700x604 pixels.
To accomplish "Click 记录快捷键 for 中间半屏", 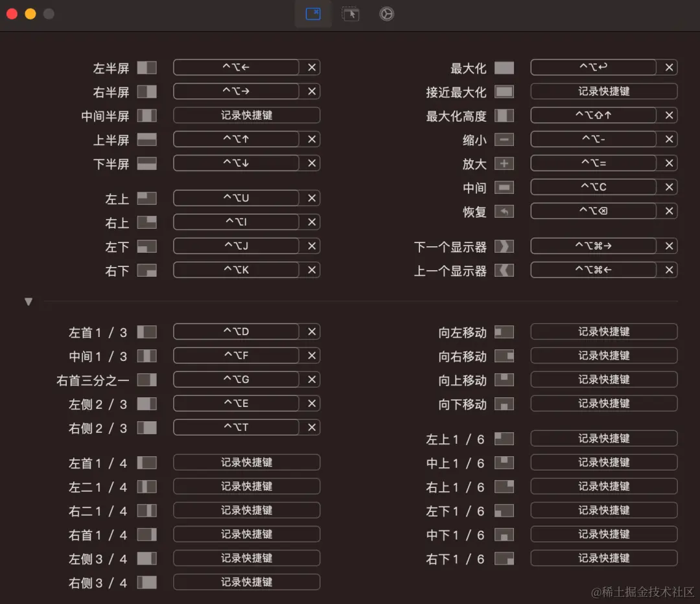I will pyautogui.click(x=246, y=115).
